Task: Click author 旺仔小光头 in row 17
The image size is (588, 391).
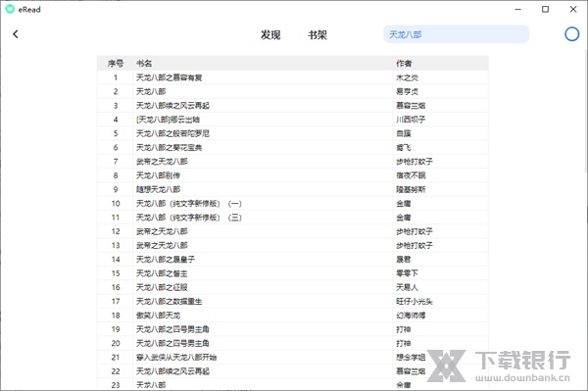Action: tap(415, 302)
